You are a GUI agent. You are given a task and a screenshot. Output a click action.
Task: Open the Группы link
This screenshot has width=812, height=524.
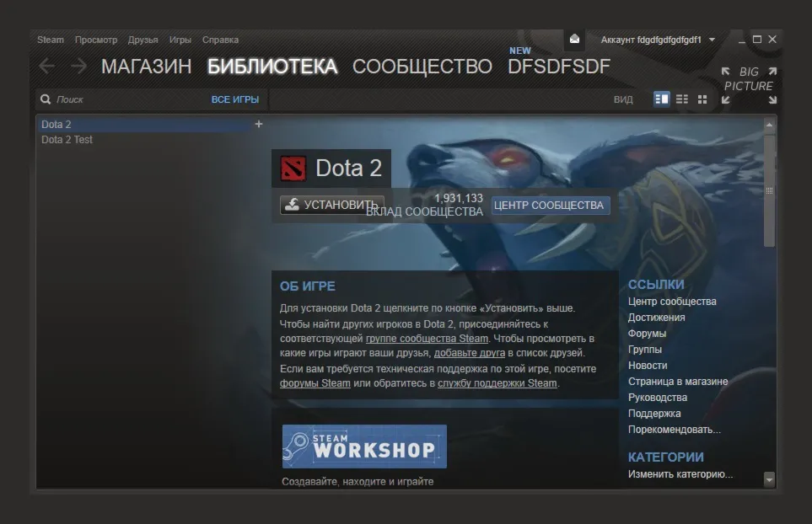(645, 350)
